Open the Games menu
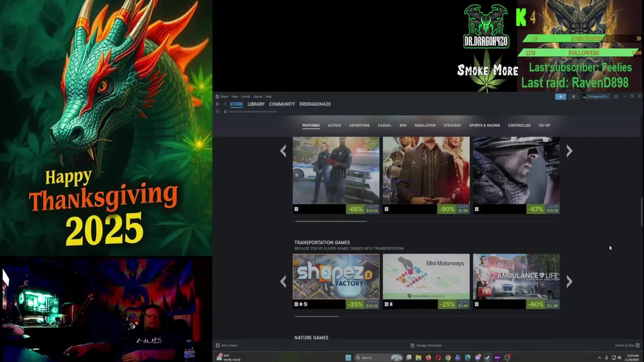 [x=258, y=97]
